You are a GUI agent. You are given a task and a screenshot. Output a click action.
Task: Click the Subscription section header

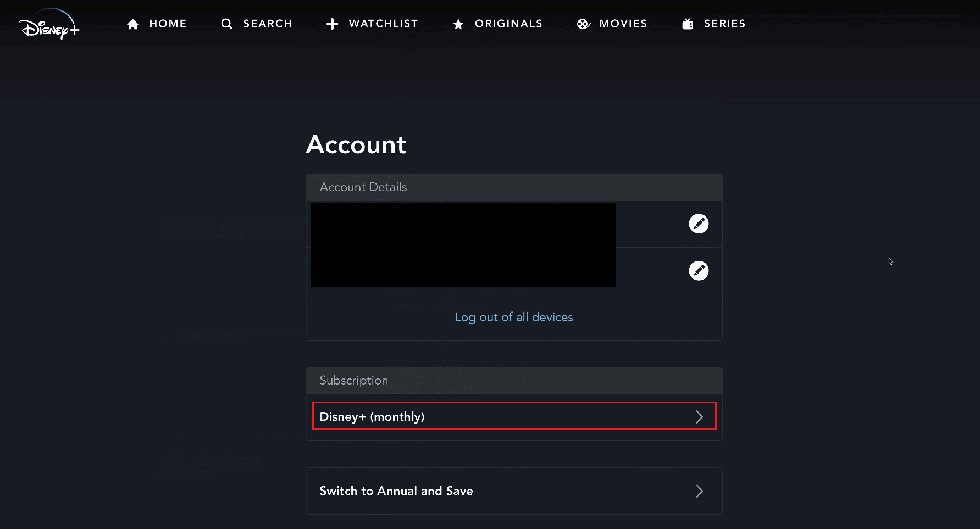tap(514, 380)
